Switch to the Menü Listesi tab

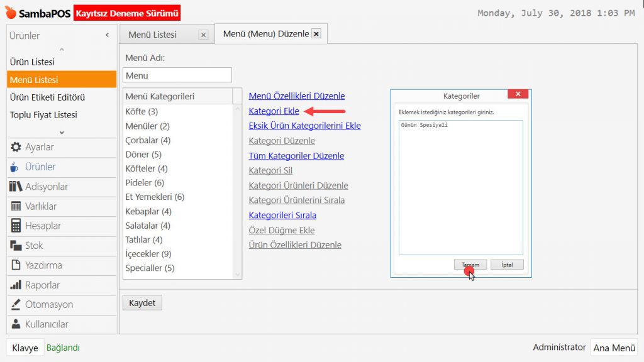(153, 35)
